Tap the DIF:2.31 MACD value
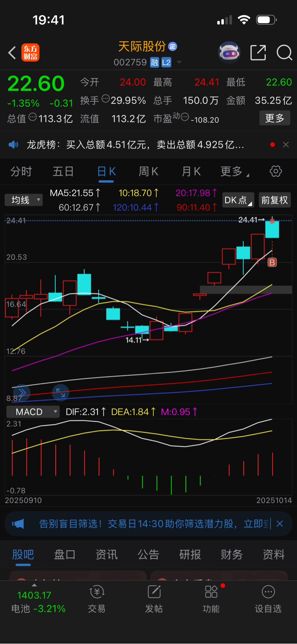297x644 pixels. click(x=85, y=412)
